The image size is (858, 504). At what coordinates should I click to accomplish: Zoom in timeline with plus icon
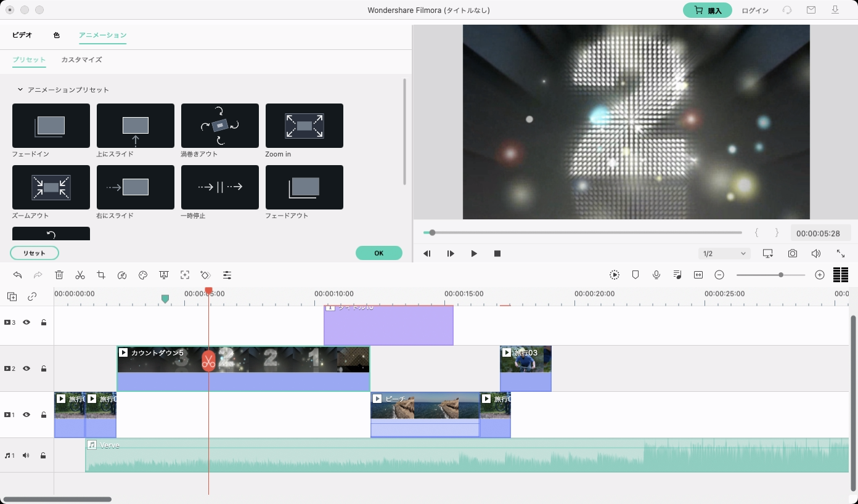[x=820, y=275]
